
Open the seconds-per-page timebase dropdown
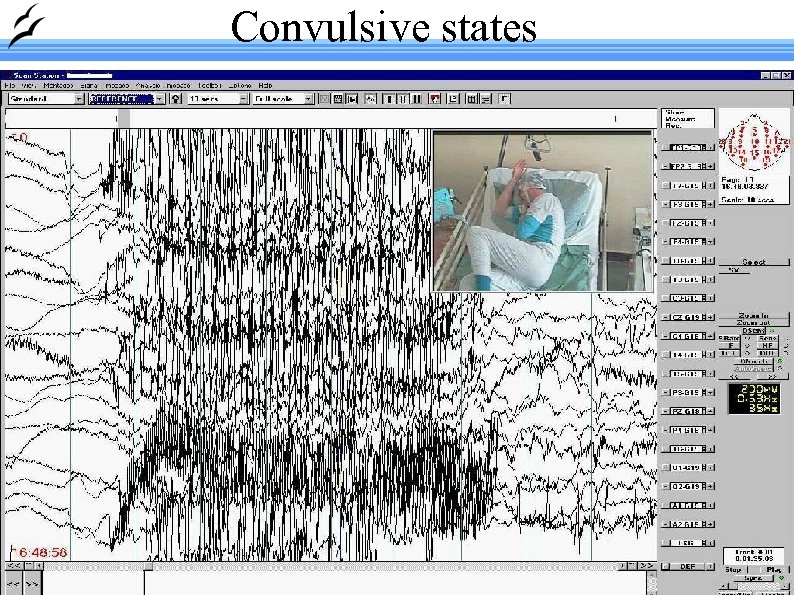pos(218,99)
